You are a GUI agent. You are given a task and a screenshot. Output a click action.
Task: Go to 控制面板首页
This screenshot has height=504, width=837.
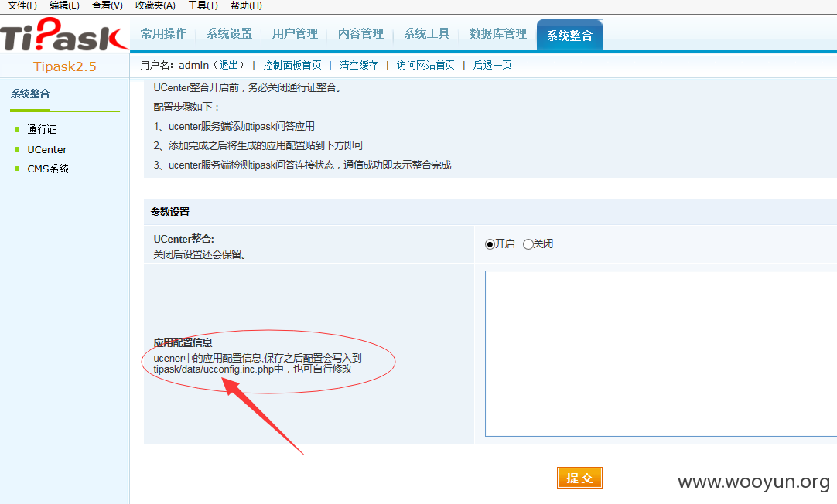pyautogui.click(x=292, y=65)
